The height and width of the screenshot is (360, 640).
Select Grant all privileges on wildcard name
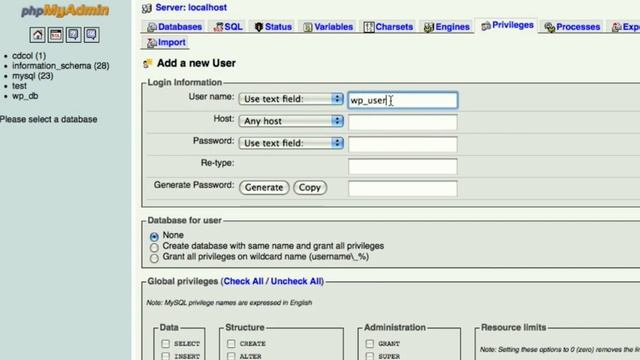154,258
